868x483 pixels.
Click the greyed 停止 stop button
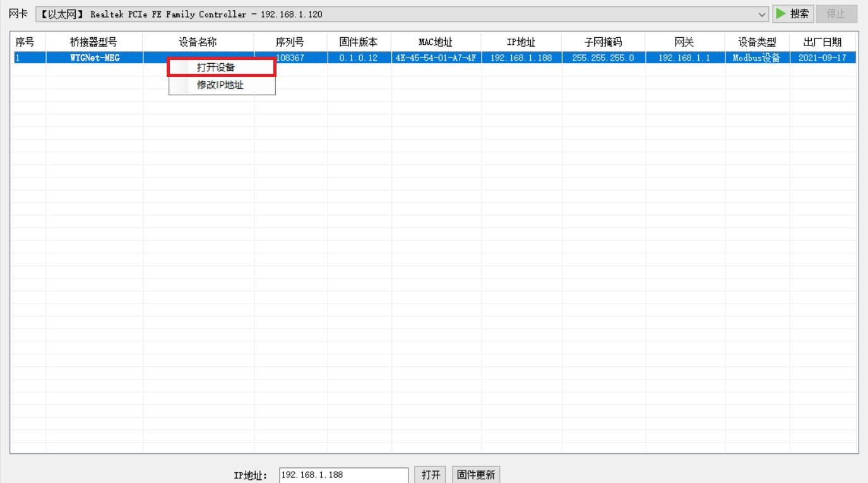(x=836, y=14)
